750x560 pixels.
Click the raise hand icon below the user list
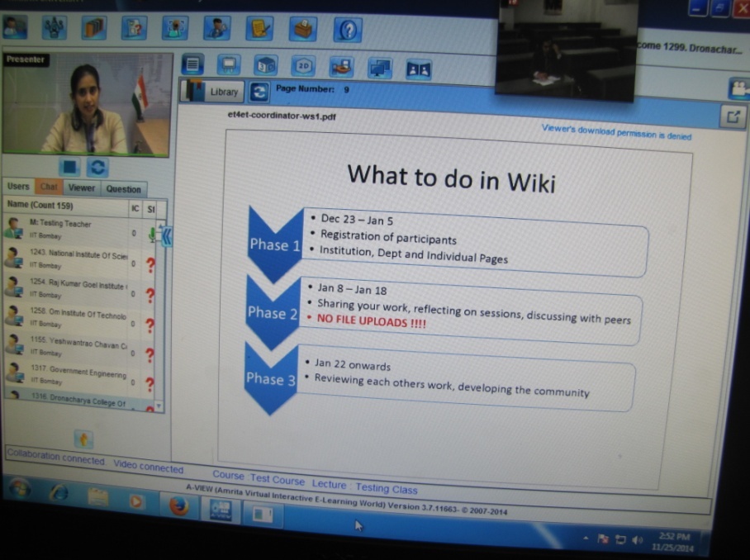tap(83, 439)
